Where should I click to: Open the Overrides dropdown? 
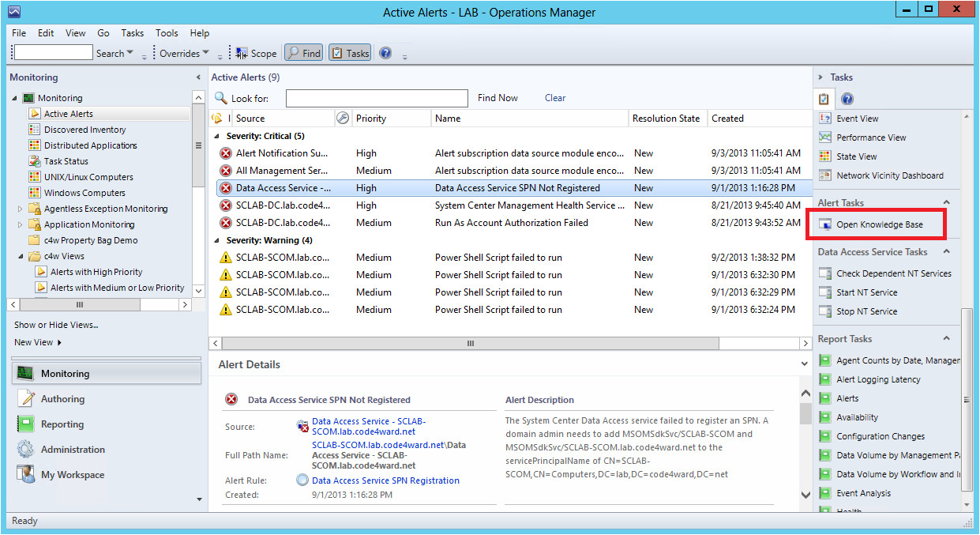tap(185, 54)
